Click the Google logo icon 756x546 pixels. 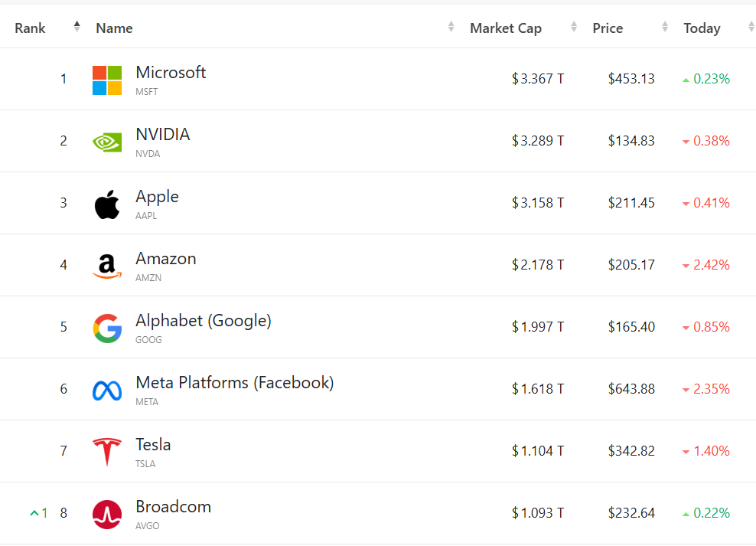coord(107,328)
